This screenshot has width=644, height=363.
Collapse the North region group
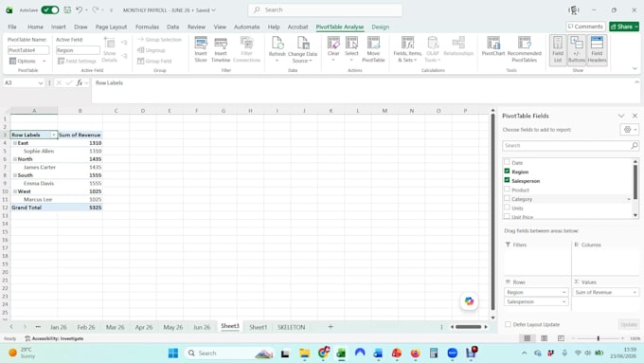click(x=15, y=159)
